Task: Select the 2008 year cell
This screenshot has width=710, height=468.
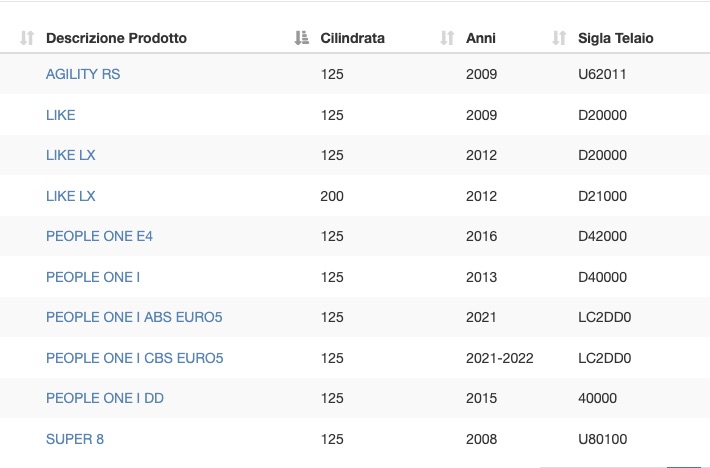Action: (481, 439)
